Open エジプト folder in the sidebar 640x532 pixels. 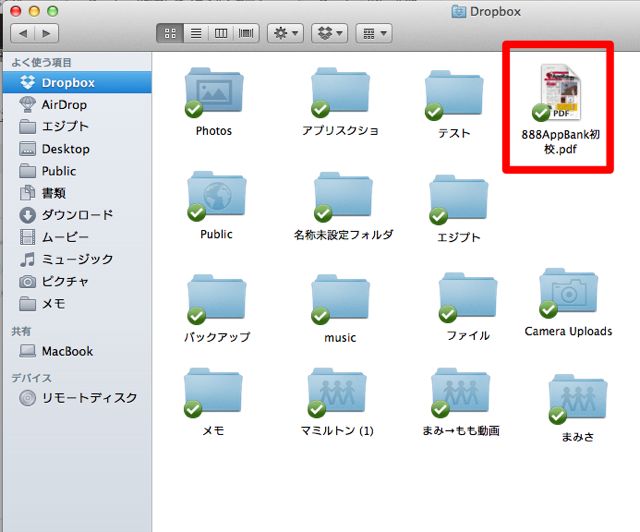(x=77, y=127)
